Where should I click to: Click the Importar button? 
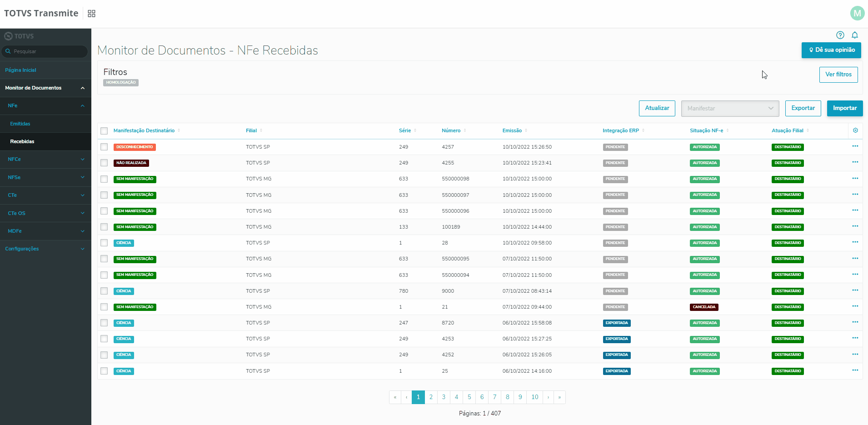coord(845,108)
